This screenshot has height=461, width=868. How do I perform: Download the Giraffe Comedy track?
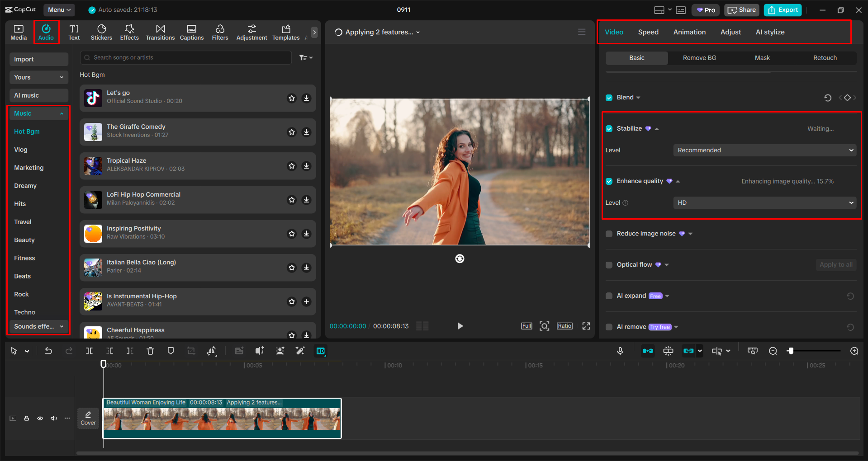[307, 132]
